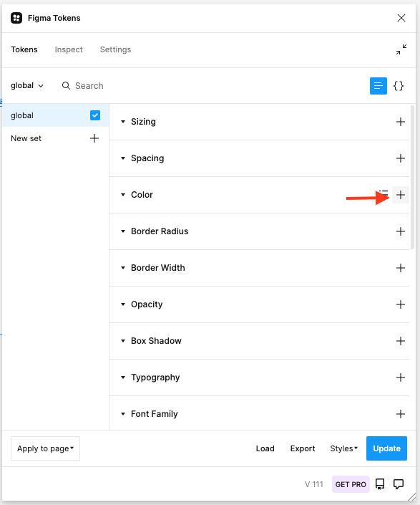Click the window resize handle corner
Screen dimensions: 420x505
(411, 497)
